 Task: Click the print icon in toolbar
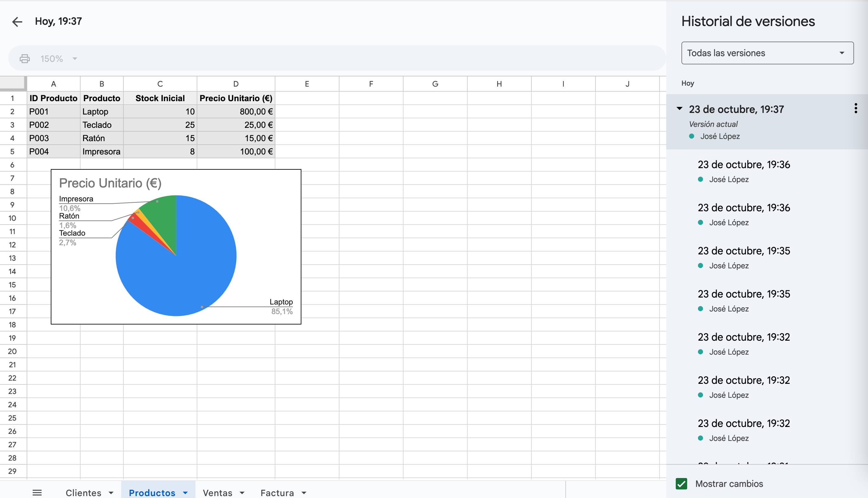coord(25,59)
